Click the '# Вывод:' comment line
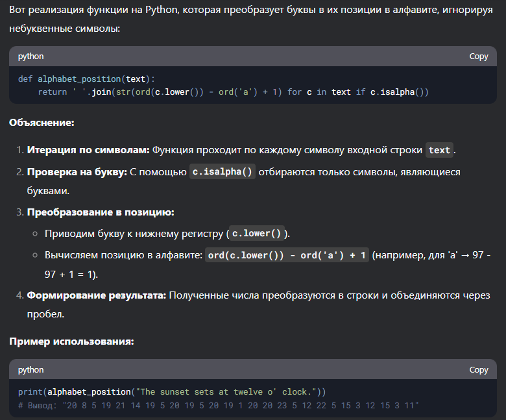This screenshot has height=420, width=506. coord(218,406)
